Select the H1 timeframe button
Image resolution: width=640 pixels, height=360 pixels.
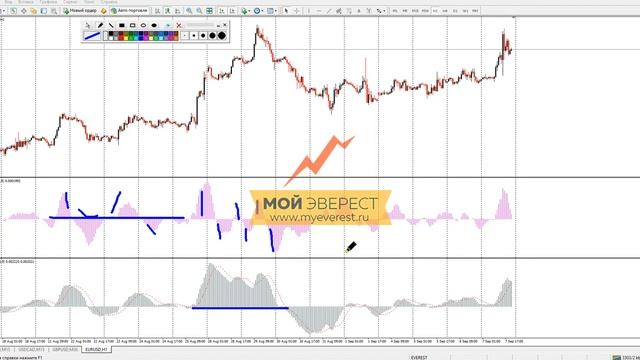click(x=435, y=11)
